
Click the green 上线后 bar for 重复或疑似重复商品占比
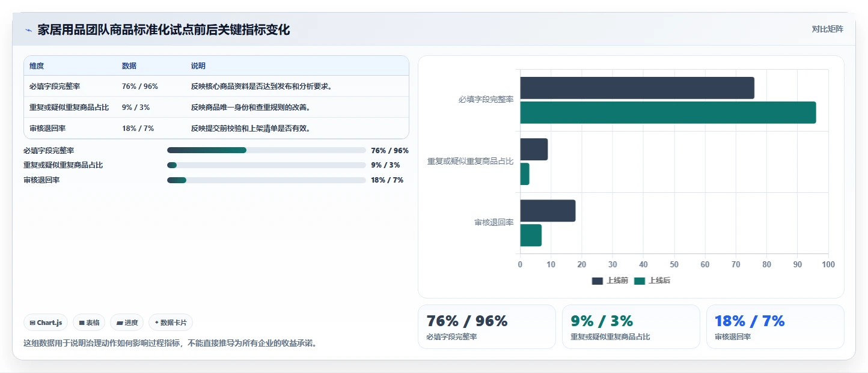(x=525, y=174)
